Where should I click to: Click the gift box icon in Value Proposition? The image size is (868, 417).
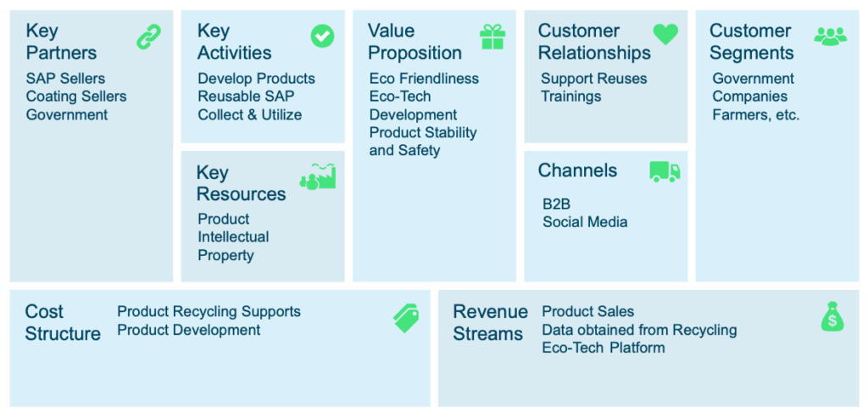pyautogui.click(x=492, y=36)
